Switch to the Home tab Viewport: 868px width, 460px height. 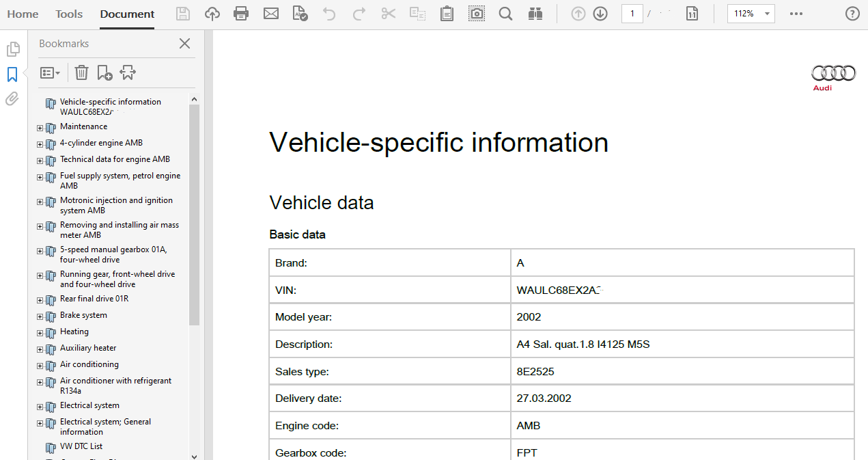pyautogui.click(x=23, y=14)
